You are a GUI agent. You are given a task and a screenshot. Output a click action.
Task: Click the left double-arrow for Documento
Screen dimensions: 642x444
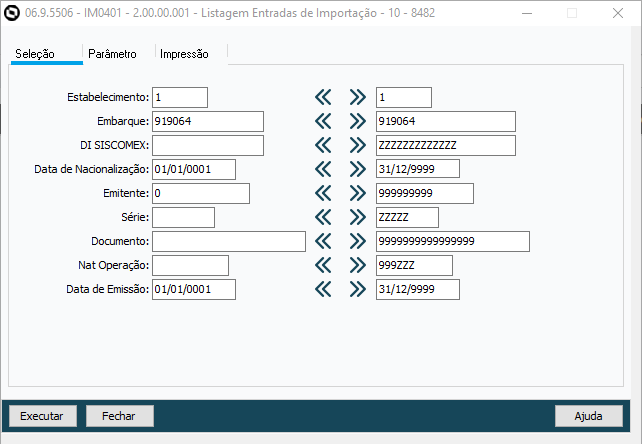pyautogui.click(x=322, y=241)
